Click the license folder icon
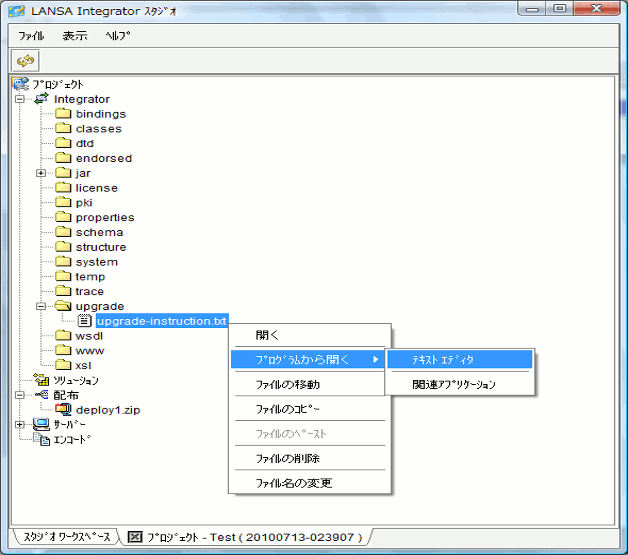The height and width of the screenshot is (555, 628). point(63,187)
